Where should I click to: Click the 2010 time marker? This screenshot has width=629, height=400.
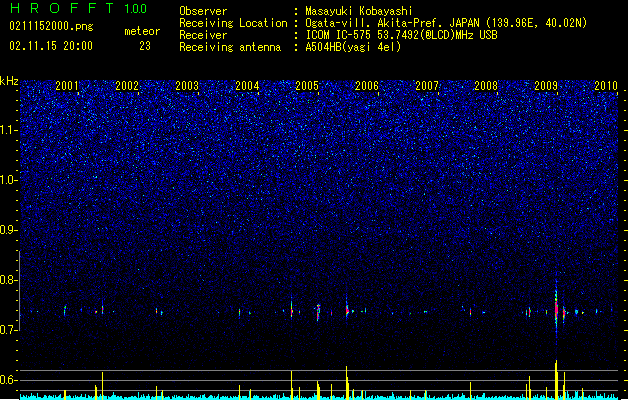pyautogui.click(x=606, y=85)
